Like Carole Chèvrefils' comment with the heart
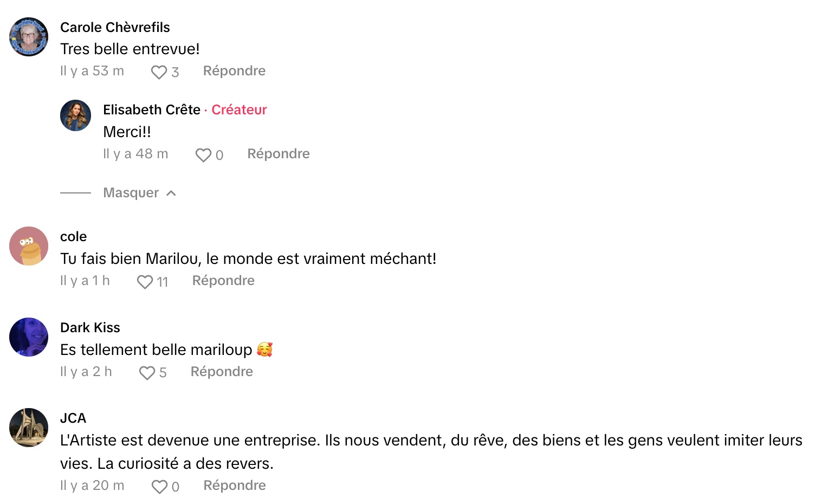The image size is (815, 504). (x=159, y=72)
